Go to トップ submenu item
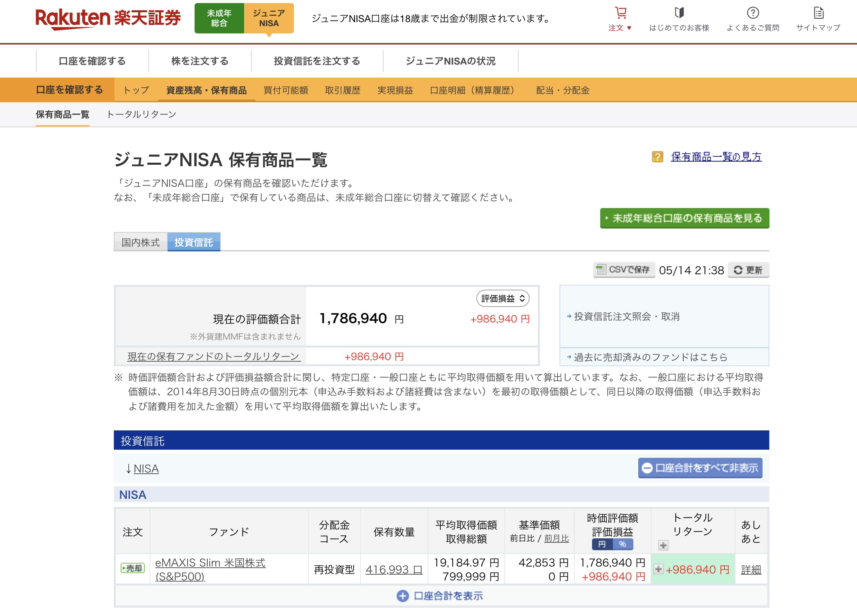Viewport: 857px width, 616px height. 137,90
